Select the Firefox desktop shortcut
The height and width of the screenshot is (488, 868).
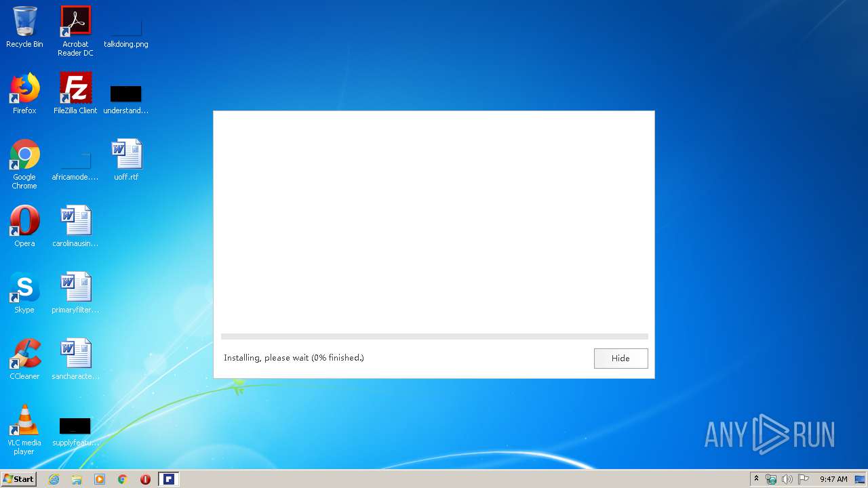(24, 94)
